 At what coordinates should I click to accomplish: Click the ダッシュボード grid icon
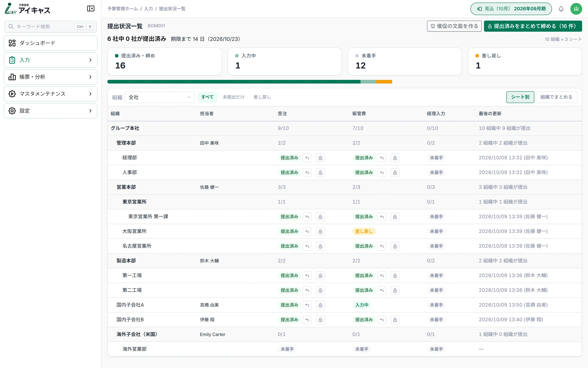click(x=12, y=43)
